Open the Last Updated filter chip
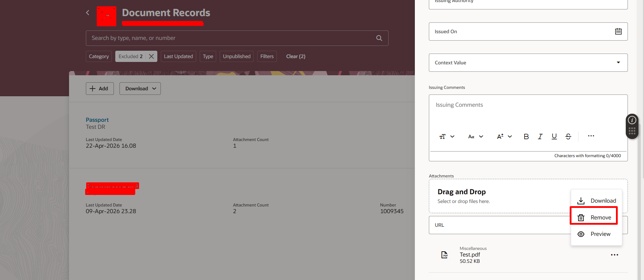The image size is (644, 280). [x=178, y=56]
